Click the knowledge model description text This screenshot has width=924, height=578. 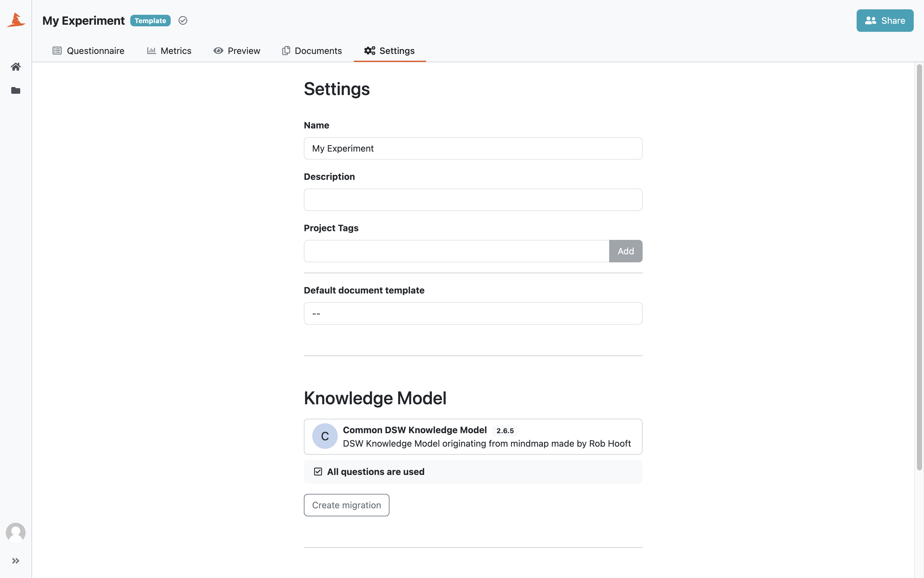(487, 443)
